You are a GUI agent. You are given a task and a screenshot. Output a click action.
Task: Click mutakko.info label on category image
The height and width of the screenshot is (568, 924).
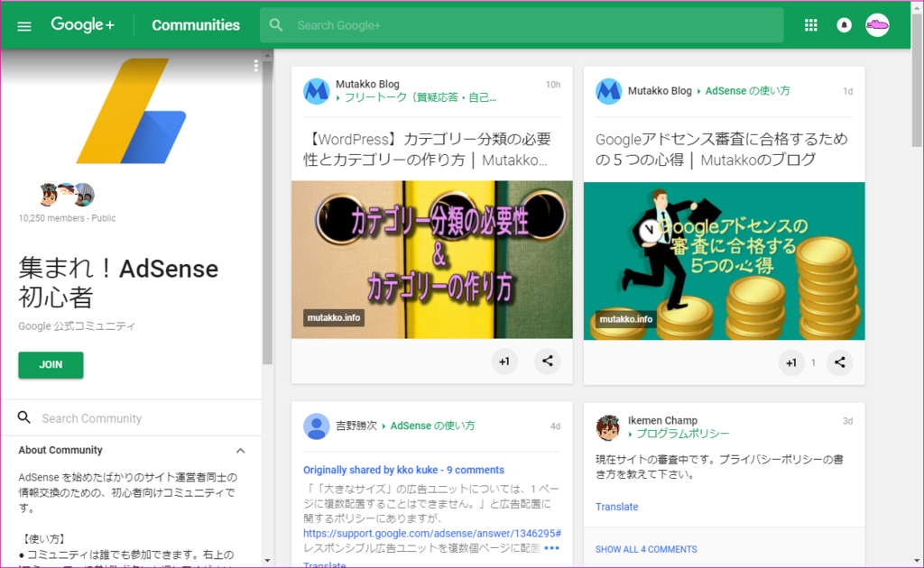pos(334,317)
